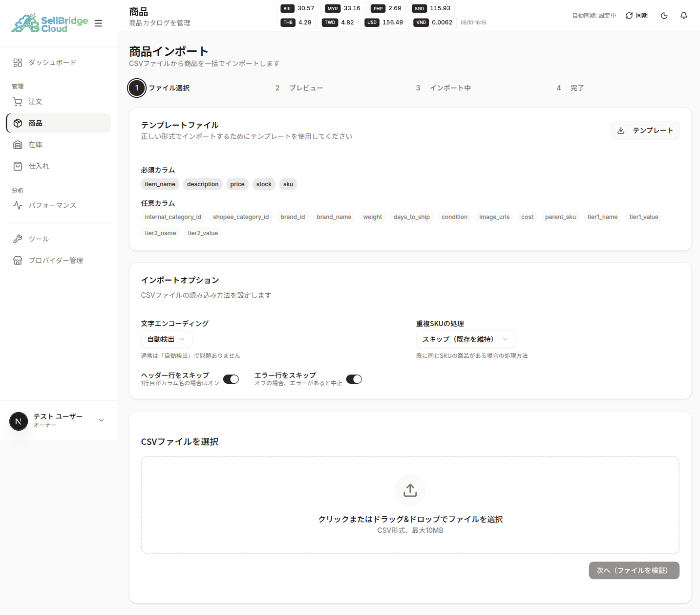Screen dimensions: 700x615
Task: Navigate to パフォーマンス
Action: pos(59,205)
